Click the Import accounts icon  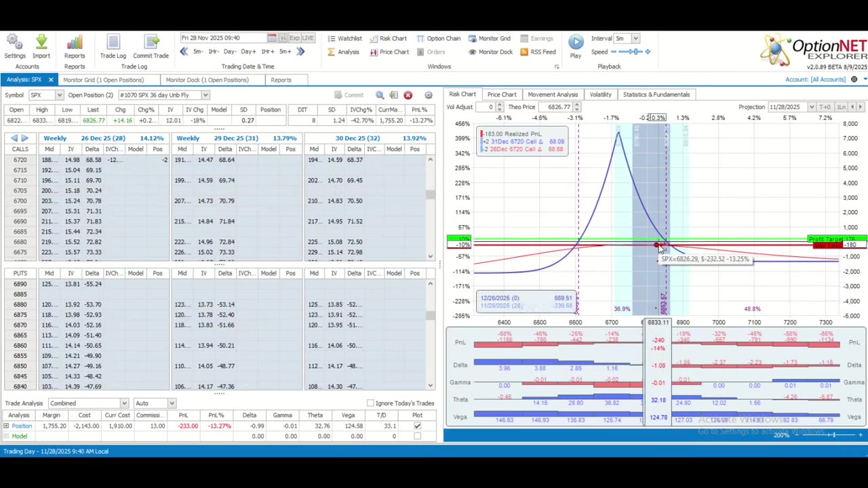click(x=41, y=47)
